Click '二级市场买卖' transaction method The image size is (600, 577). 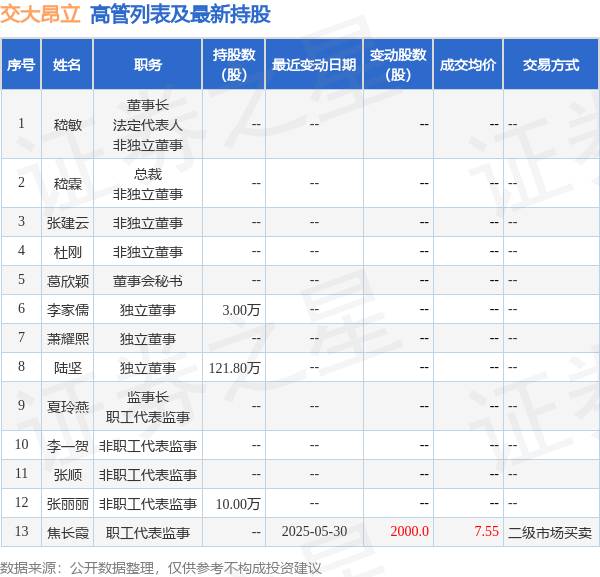pos(549,533)
